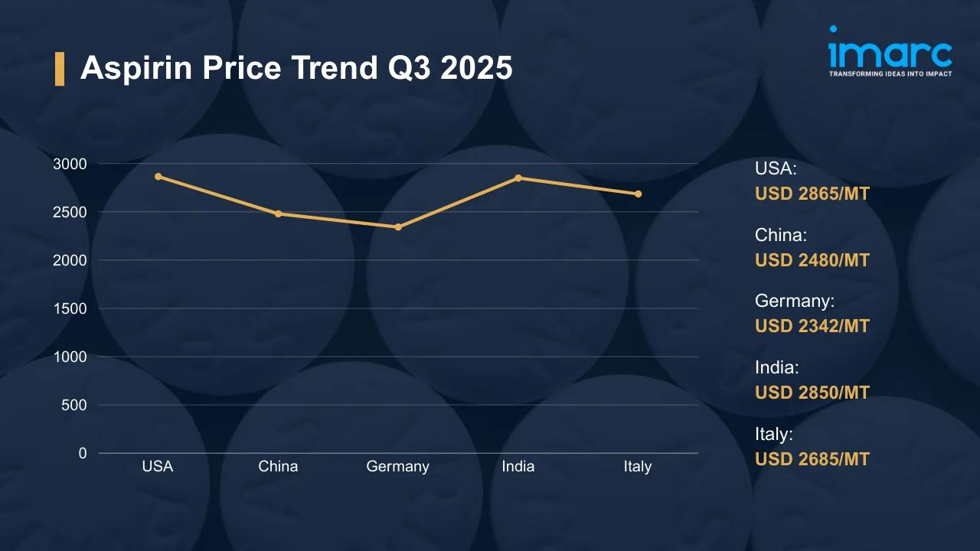Click the orange bar beside the title

pyautogui.click(x=59, y=68)
